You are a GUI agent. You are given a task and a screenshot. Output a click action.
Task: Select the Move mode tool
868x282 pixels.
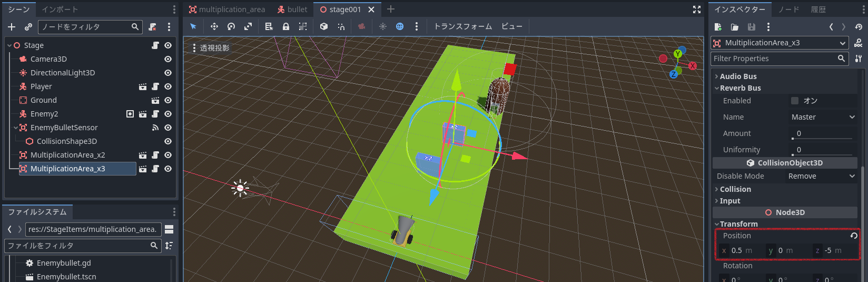[214, 26]
